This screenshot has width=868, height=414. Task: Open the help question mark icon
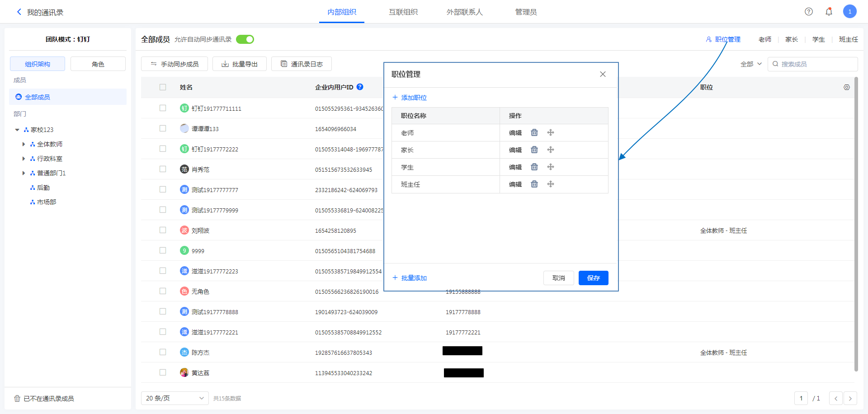pyautogui.click(x=809, y=12)
